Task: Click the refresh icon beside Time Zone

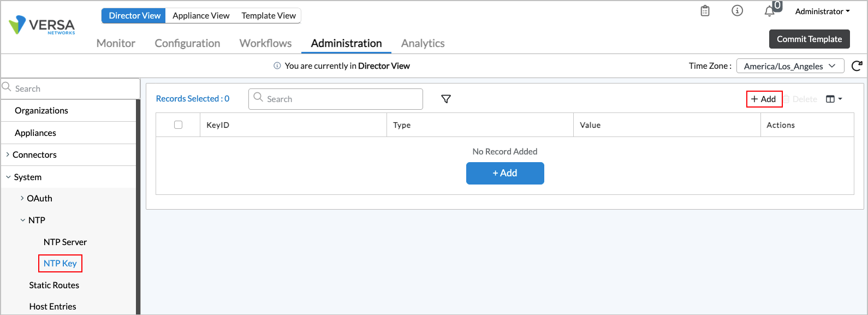Action: click(x=857, y=66)
